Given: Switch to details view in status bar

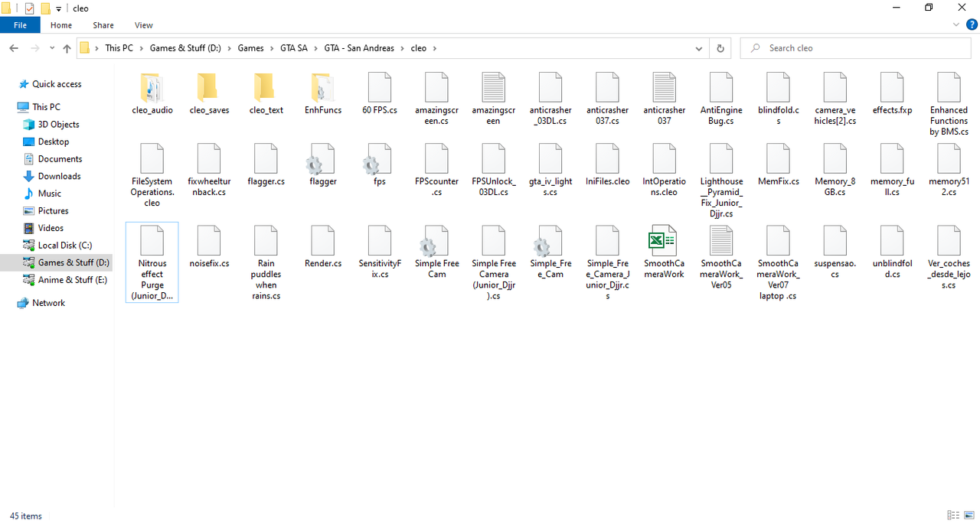Looking at the screenshot, I should pyautogui.click(x=953, y=516).
